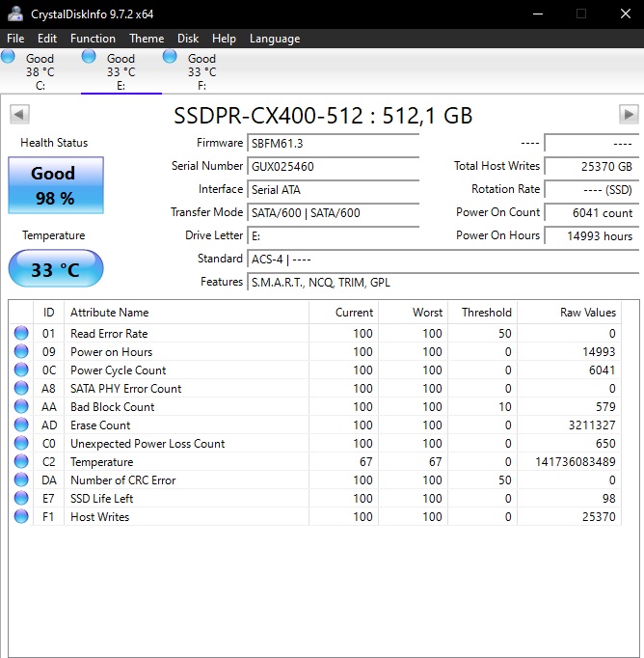The width and height of the screenshot is (644, 658).
Task: Open the File menu
Action: 15,39
